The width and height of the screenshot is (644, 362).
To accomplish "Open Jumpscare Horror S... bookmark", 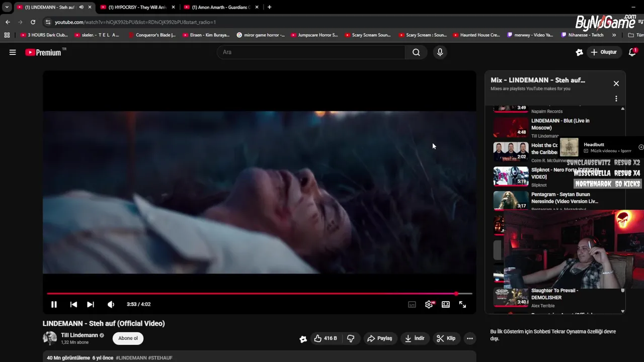I will tap(314, 35).
